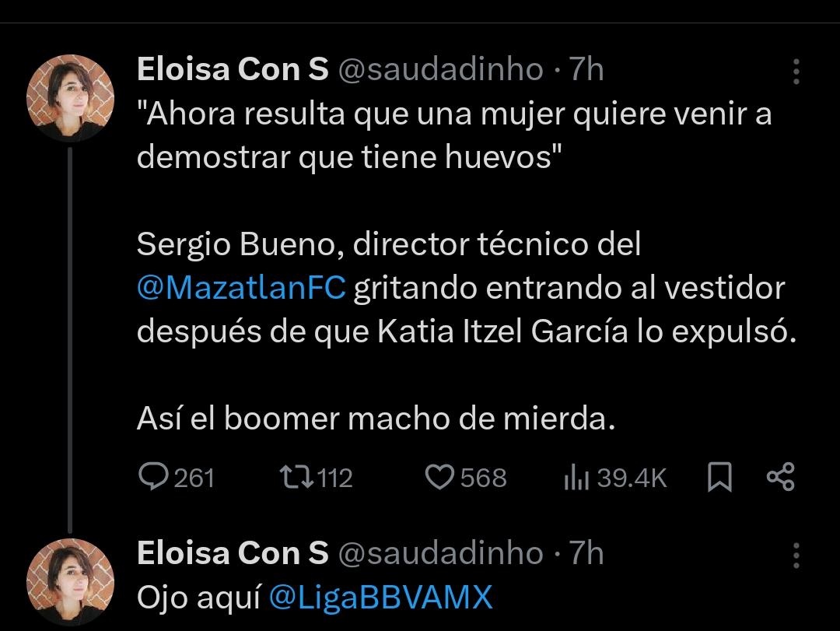The image size is (840, 631).
Task: Open the @MazatlanFC mention link
Action: pos(241,289)
